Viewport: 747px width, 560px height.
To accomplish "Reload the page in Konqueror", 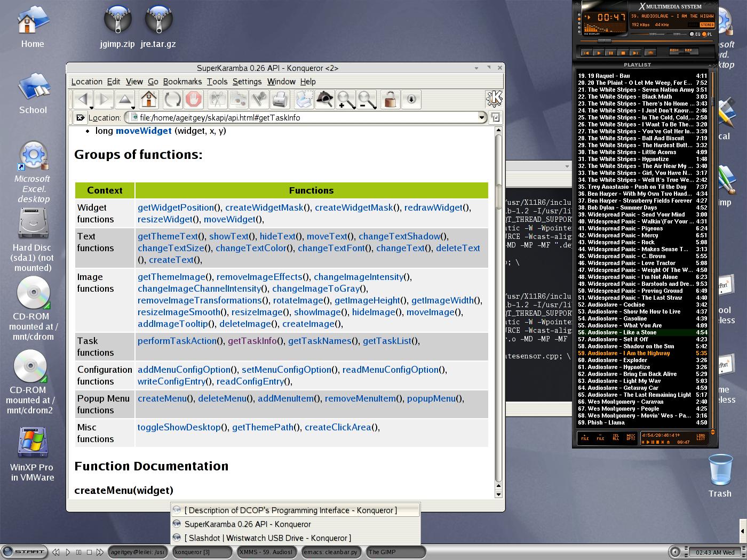I will [x=172, y=99].
